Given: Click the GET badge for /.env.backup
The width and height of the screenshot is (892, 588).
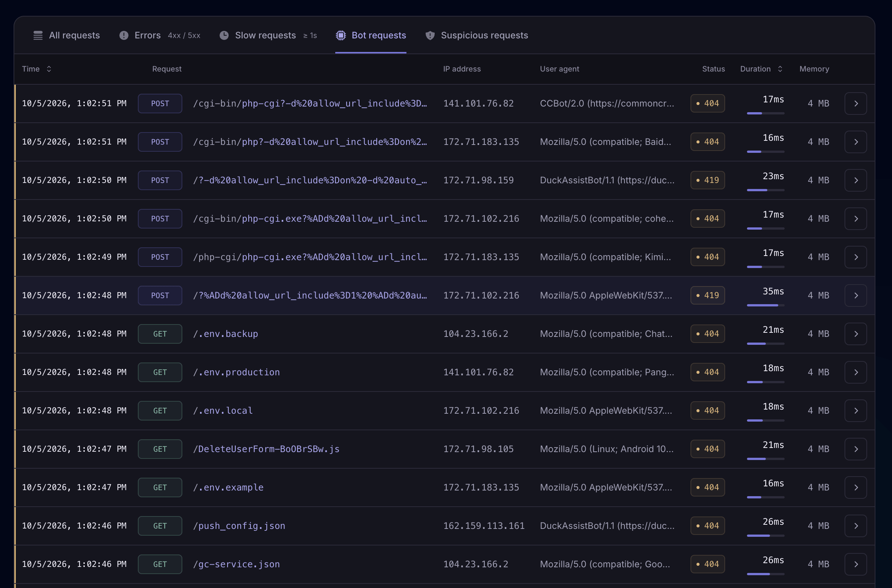Looking at the screenshot, I should pyautogui.click(x=160, y=334).
